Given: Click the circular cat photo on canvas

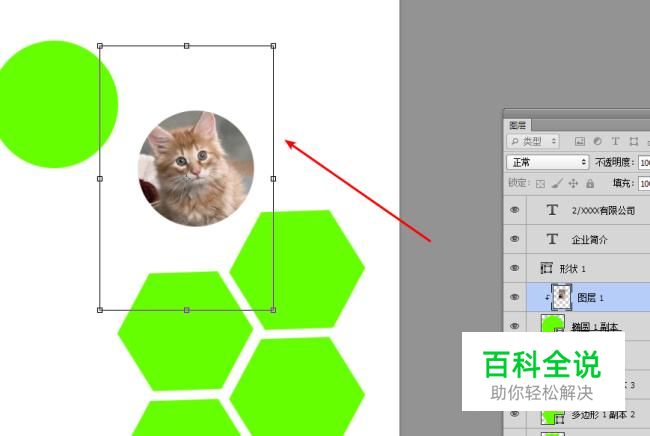Looking at the screenshot, I should pyautogui.click(x=196, y=168).
